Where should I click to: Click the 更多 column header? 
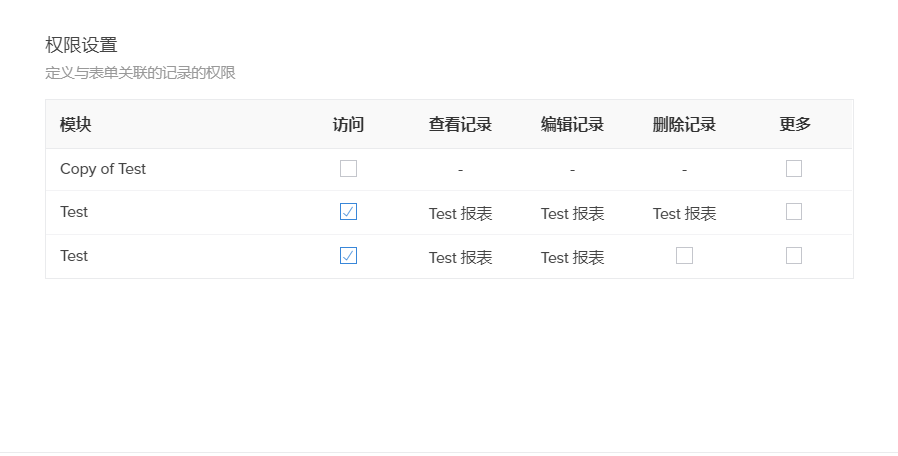click(795, 125)
